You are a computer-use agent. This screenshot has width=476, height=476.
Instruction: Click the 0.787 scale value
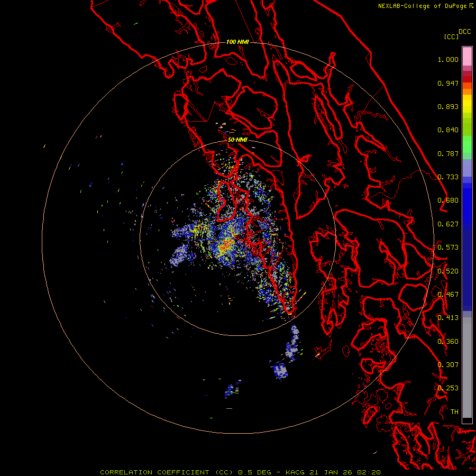tap(448, 153)
